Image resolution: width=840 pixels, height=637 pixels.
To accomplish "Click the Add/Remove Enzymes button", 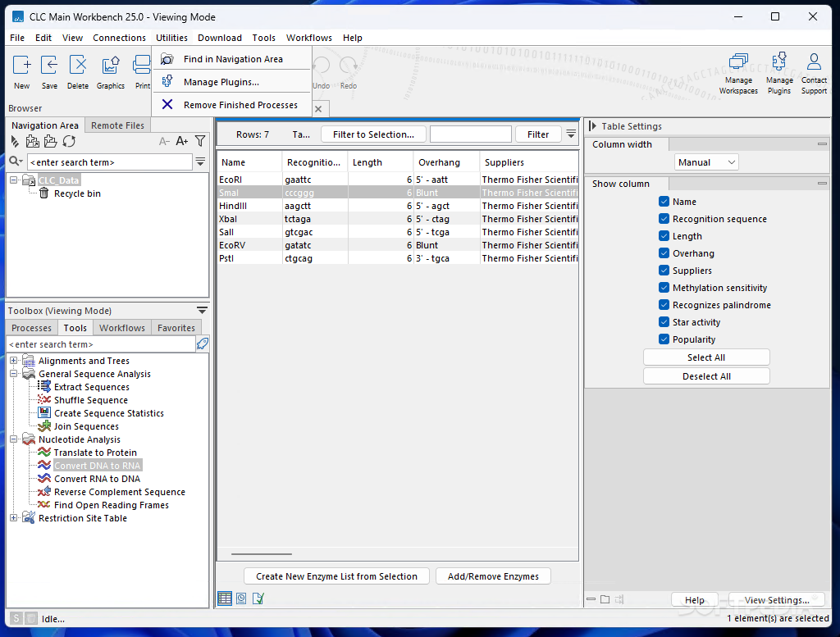I will click(493, 576).
